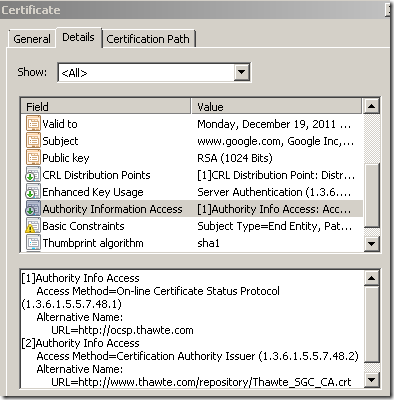394x400 pixels.
Task: Click the CRL Distribution Points extension icon
Action: [33, 175]
